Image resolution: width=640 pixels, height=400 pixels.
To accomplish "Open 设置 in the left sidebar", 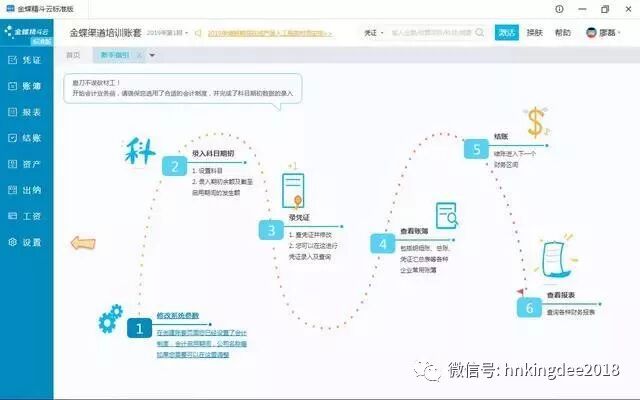I will coord(25,242).
